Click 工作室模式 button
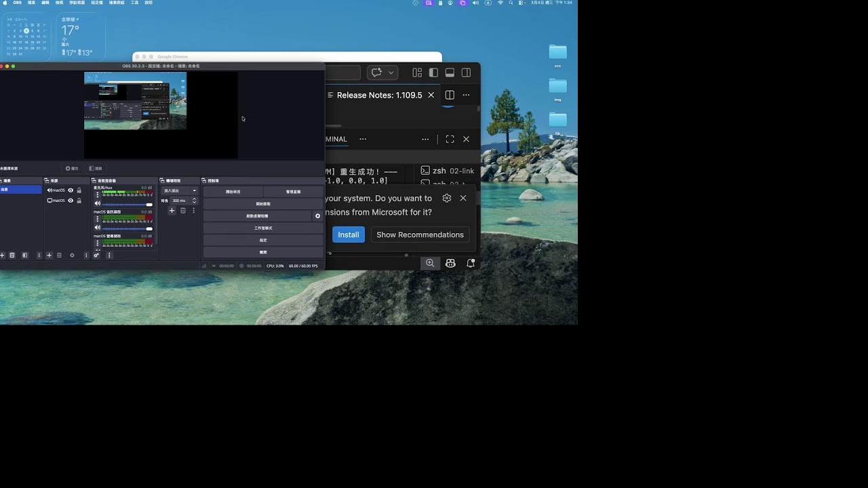This screenshot has width=868, height=488. coord(263,228)
